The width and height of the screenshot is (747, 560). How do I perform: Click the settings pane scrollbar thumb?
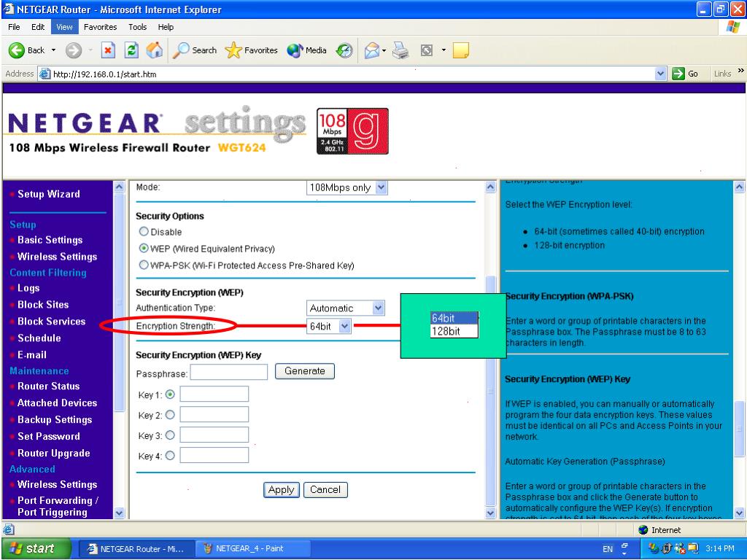coord(491,391)
